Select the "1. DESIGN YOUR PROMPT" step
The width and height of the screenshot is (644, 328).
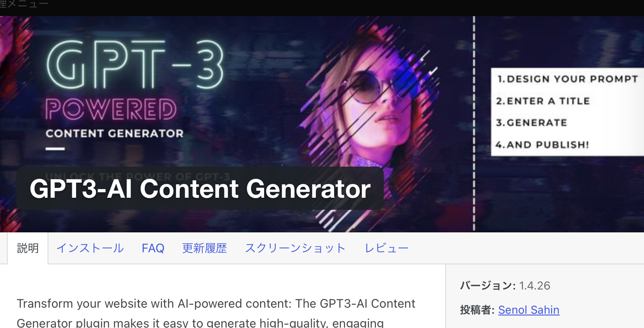tap(567, 79)
